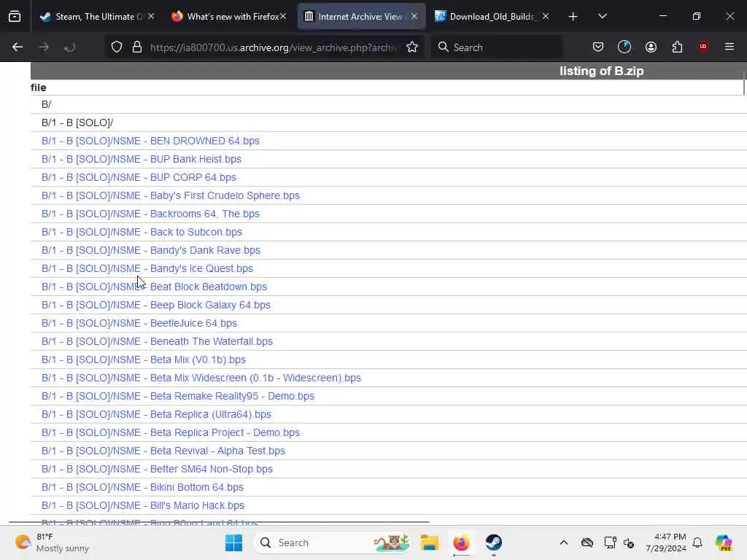The image size is (747, 560).
Task: Open the circular extension icon beside Pocket
Action: (x=624, y=47)
